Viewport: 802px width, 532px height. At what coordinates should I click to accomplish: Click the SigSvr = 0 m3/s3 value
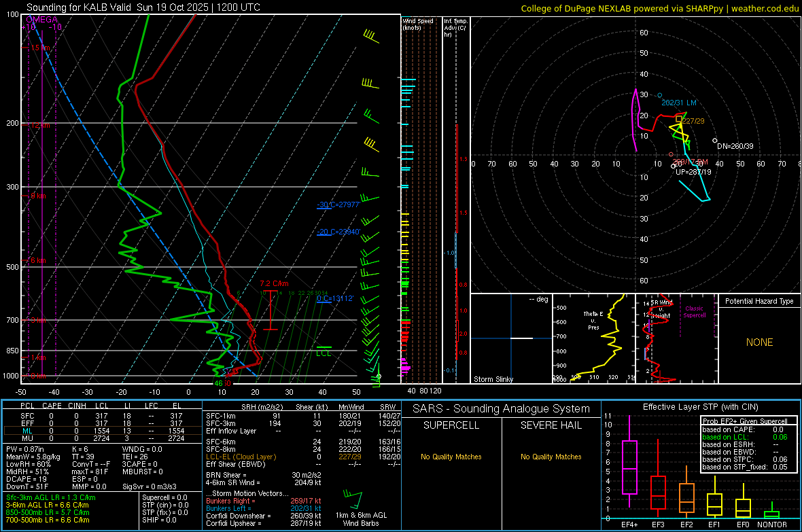(x=150, y=487)
